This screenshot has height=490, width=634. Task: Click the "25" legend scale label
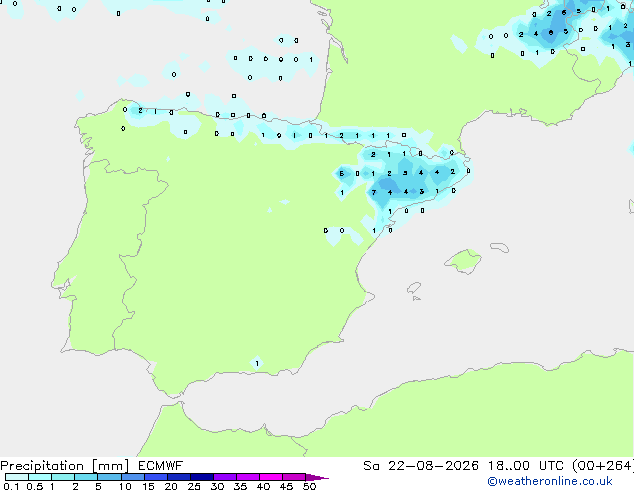[x=194, y=486]
